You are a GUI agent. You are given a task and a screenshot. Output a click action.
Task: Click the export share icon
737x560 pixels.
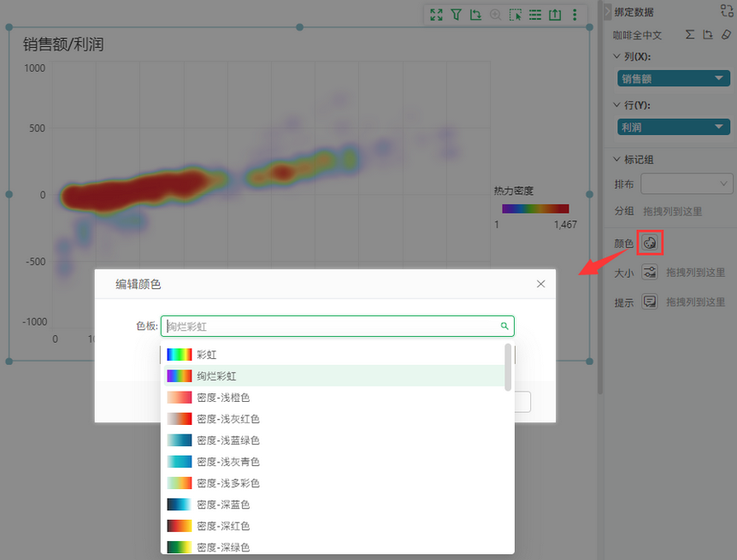click(x=555, y=15)
